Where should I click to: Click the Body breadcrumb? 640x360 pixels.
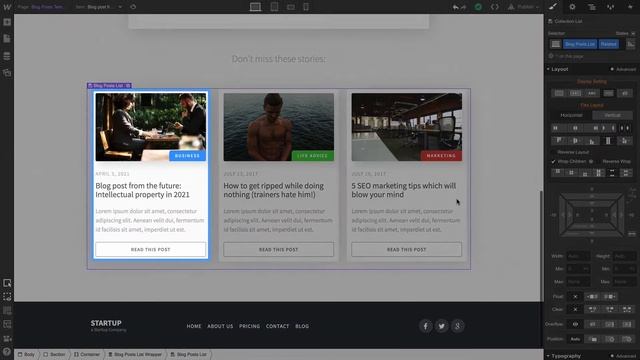(26, 354)
